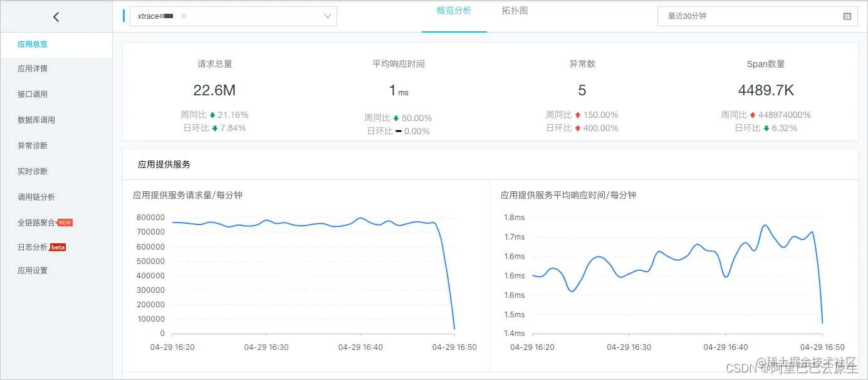Click the 平均响应时间 1 ms value

(x=399, y=91)
